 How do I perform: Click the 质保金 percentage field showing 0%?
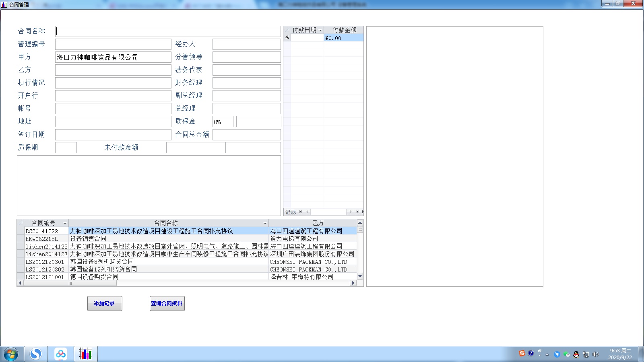tap(223, 121)
